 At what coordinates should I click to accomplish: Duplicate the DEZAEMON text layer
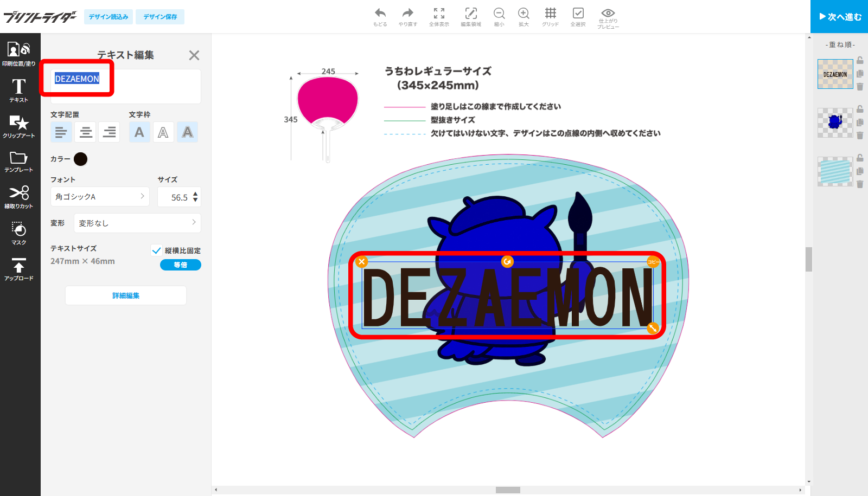click(860, 73)
